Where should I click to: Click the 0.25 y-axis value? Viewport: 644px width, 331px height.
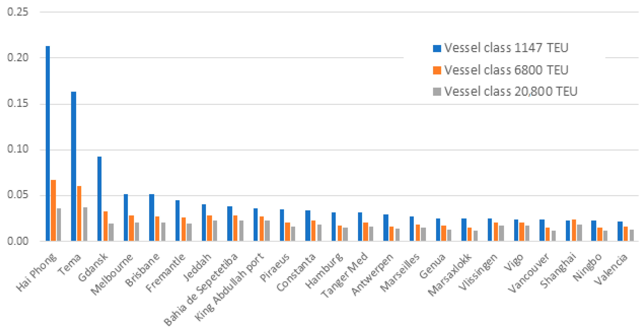[x=18, y=12]
